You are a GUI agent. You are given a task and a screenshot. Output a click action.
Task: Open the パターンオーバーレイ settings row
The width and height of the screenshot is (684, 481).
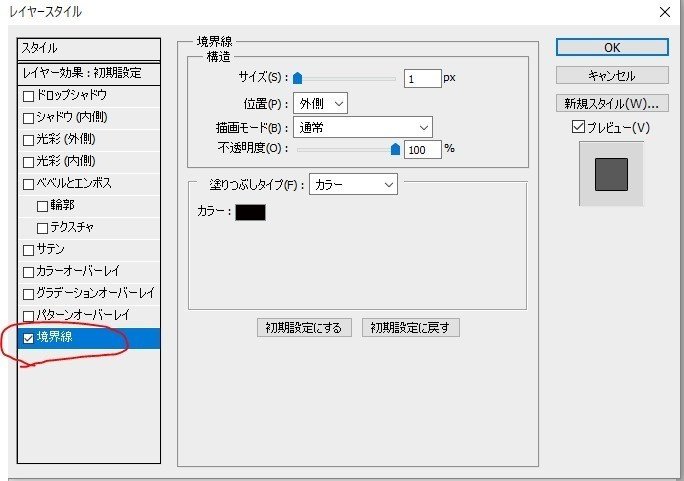89,315
